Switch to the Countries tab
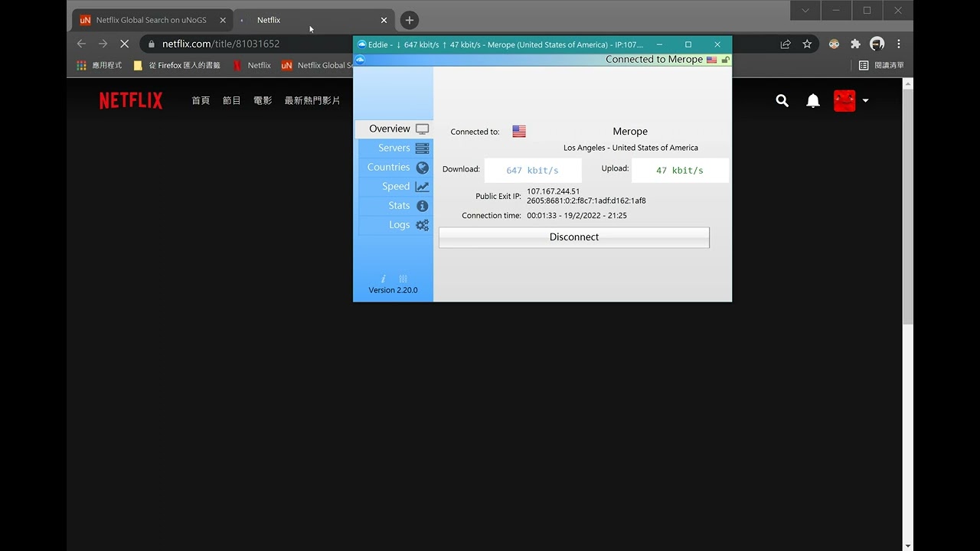Viewport: 980px width, 551px height. 395,167
